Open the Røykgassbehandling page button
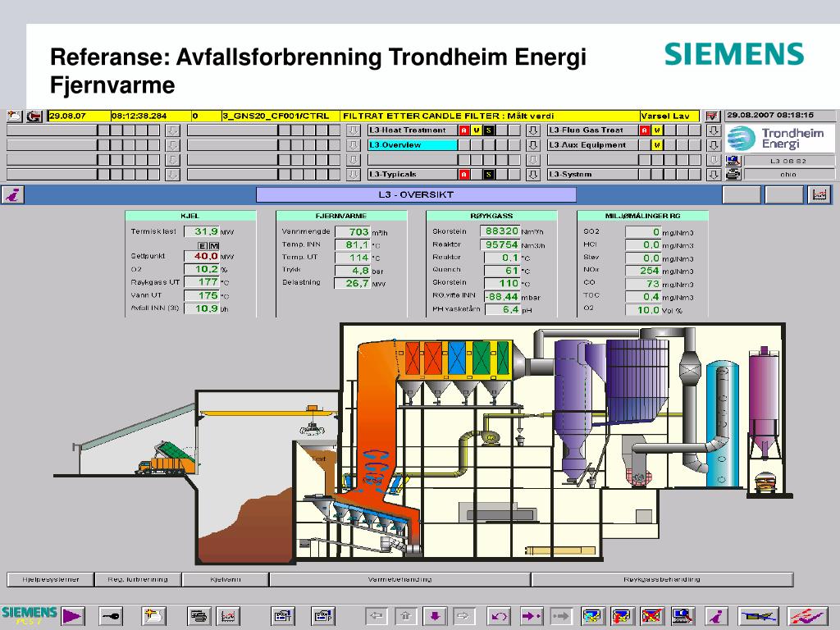 662,580
